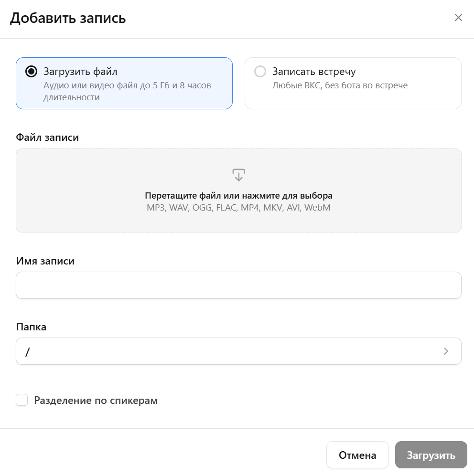This screenshot has width=474, height=476.
Task: Close the Добавить запись dialog
Action: pos(458,18)
